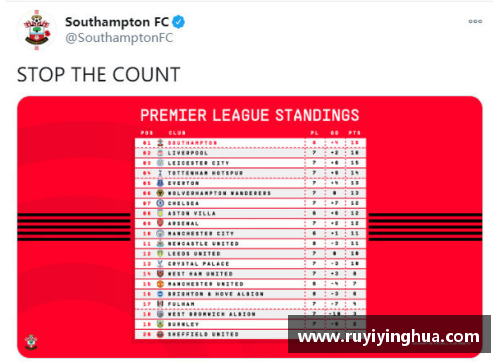
Task: Open the @SouthamptonFC handle link
Action: 119,38
